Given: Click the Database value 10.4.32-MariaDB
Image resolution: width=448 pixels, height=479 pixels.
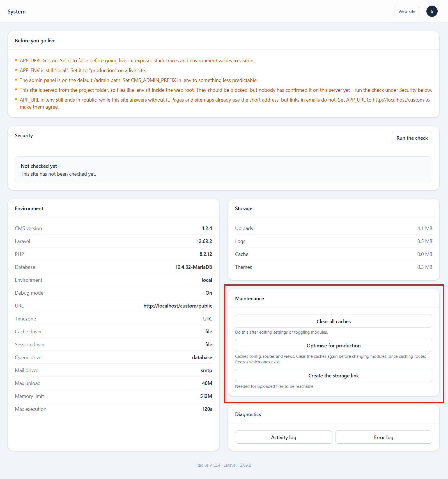Looking at the screenshot, I should (194, 267).
